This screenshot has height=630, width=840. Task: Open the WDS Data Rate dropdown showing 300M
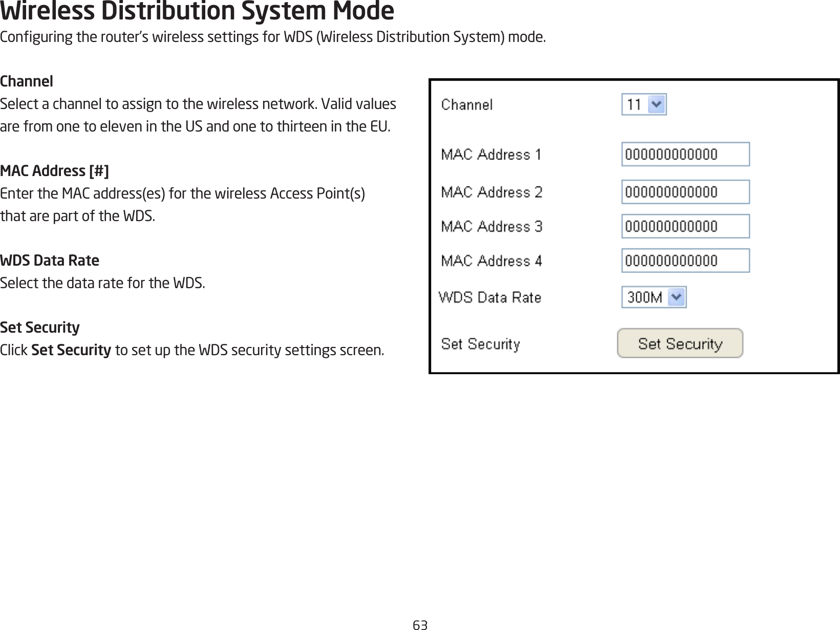point(654,297)
